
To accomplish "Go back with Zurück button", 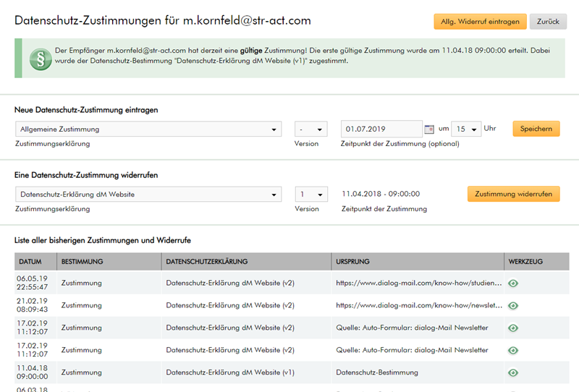I will [x=548, y=22].
